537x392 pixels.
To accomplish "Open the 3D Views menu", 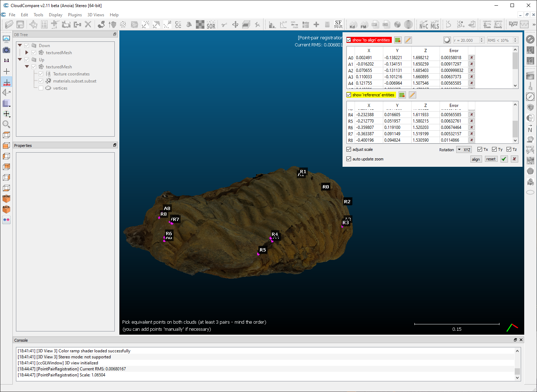I will [96, 15].
